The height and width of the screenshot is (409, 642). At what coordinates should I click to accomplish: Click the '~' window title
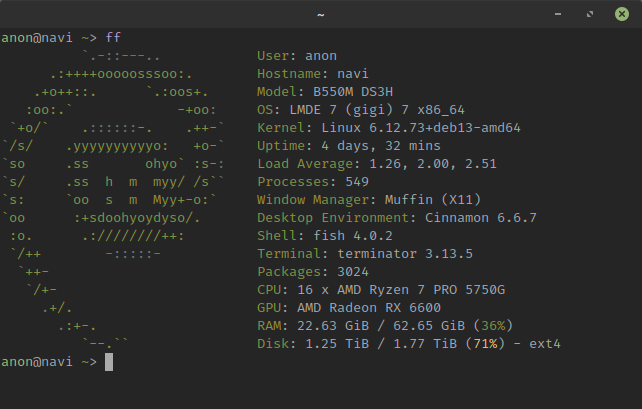[x=321, y=15]
